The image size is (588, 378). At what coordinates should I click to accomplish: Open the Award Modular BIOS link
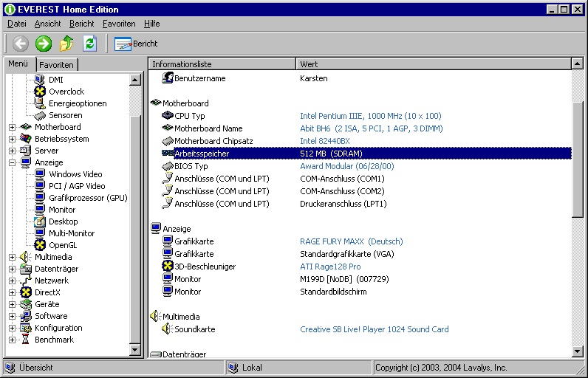tap(347, 166)
